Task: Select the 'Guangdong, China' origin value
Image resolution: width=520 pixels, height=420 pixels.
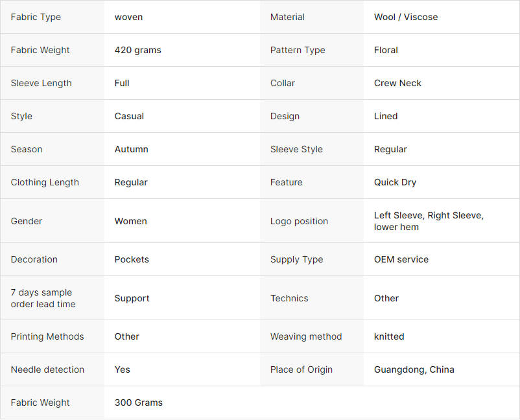Action: pos(414,369)
